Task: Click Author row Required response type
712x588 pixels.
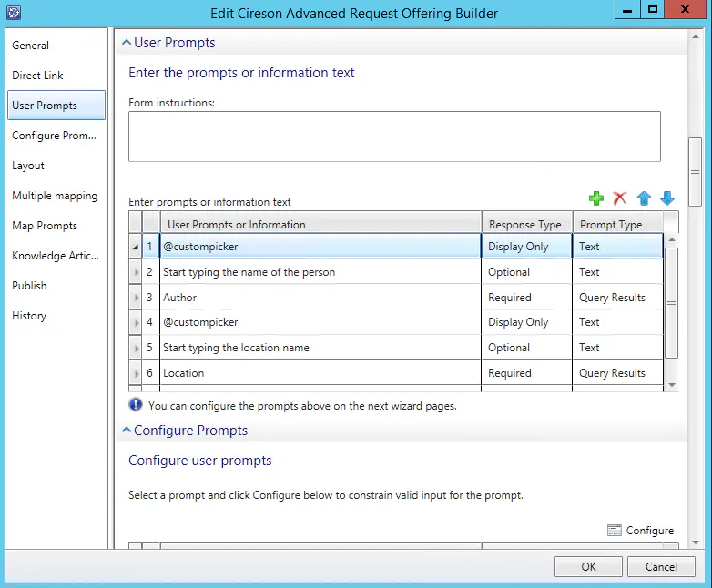Action: coord(527,298)
